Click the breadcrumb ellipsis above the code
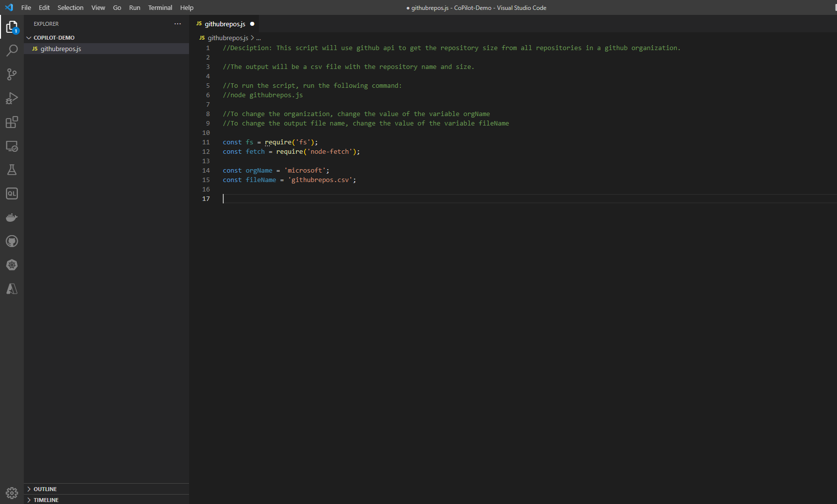 tap(258, 38)
